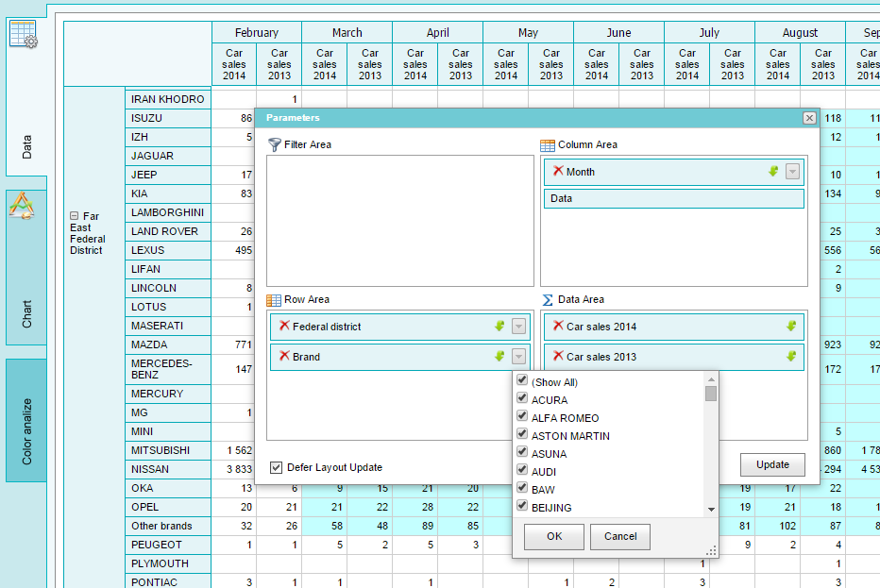
Task: Click green sort arrow on Brand
Action: click(x=499, y=356)
